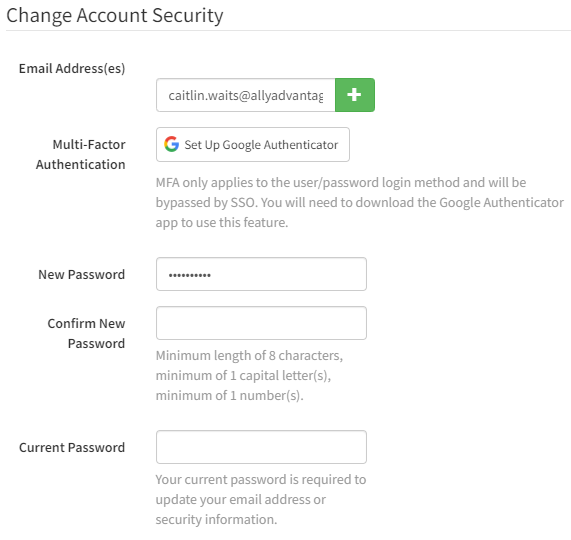
Task: Click the Change Account Security heading
Action: [x=115, y=16]
